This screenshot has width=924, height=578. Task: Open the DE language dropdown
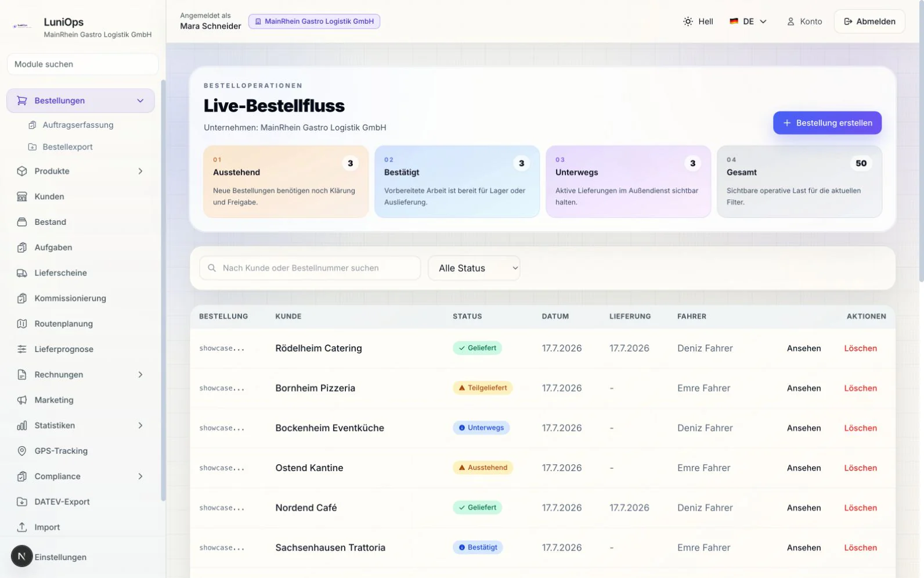click(748, 21)
